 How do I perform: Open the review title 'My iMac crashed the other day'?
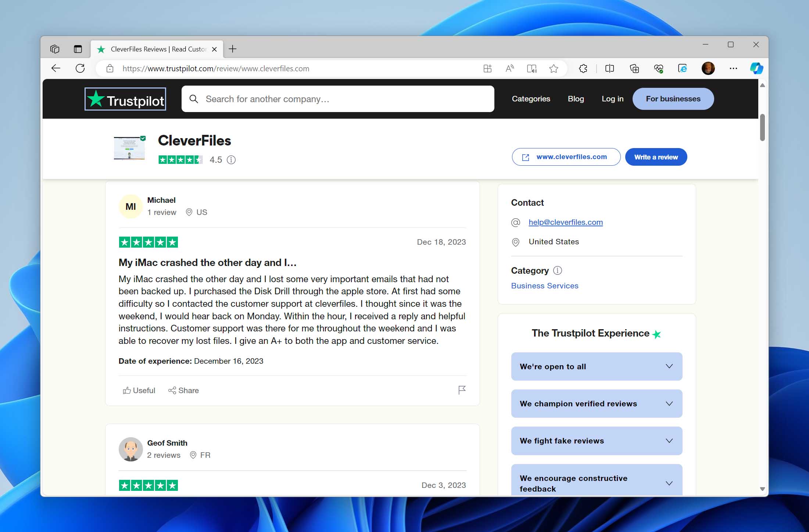click(x=207, y=263)
